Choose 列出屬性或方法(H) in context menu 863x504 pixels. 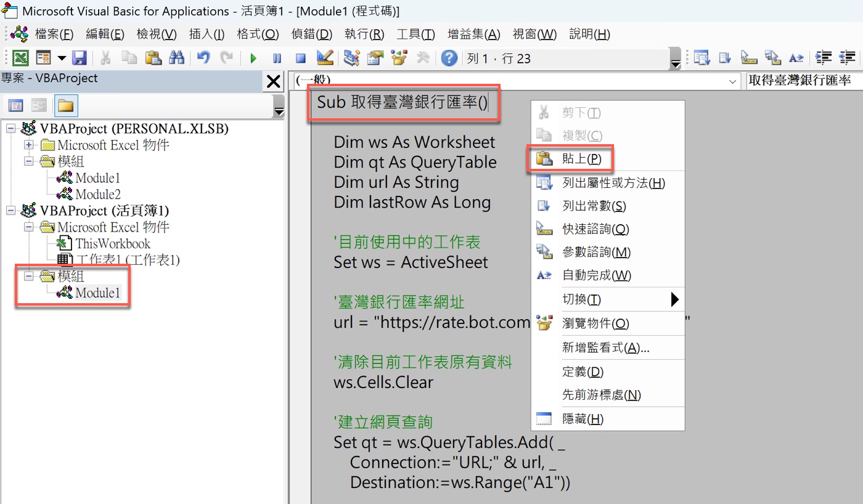point(608,183)
